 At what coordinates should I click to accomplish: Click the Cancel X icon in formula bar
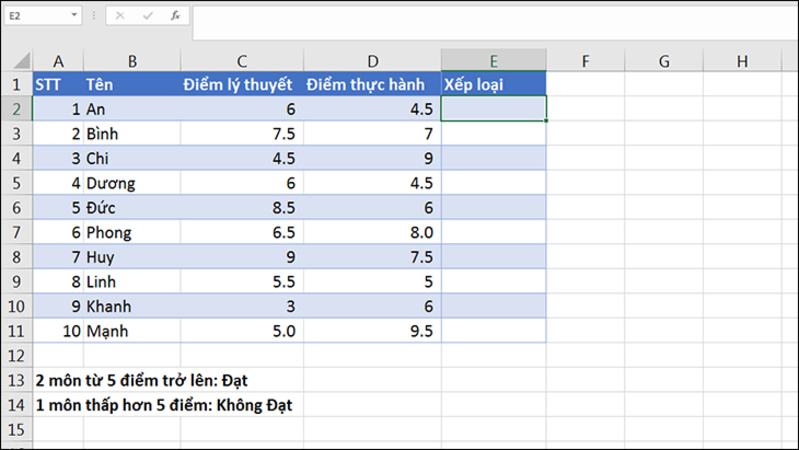coord(120,16)
